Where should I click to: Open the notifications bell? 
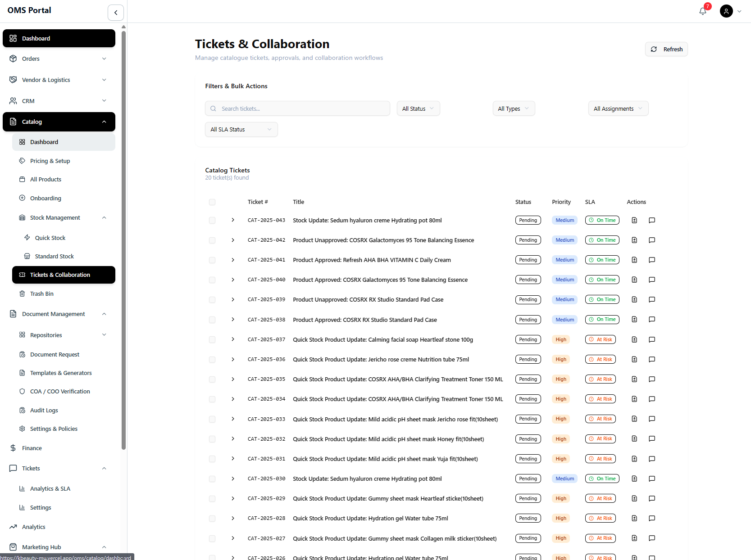pos(703,11)
